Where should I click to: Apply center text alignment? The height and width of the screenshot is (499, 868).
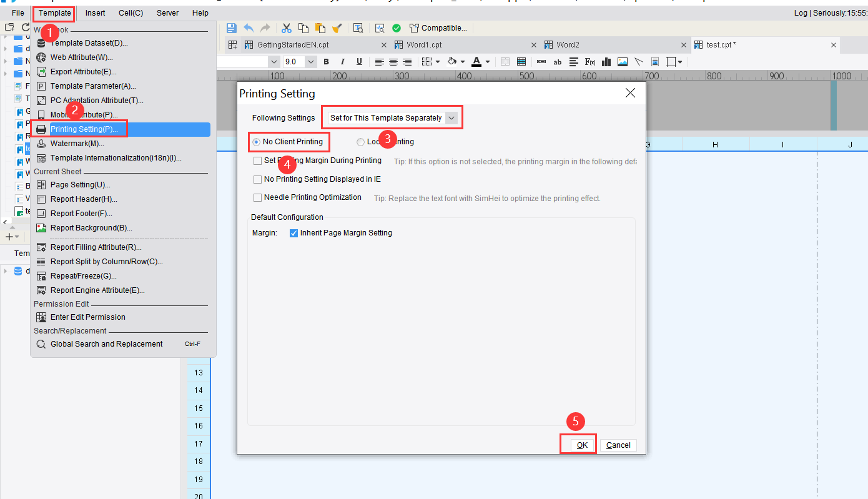[393, 61]
